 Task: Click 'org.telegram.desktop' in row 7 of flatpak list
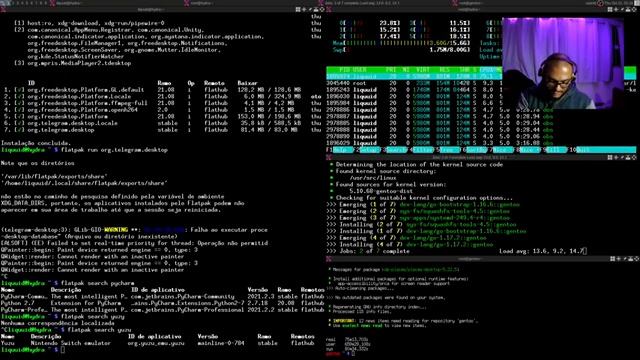61,130
